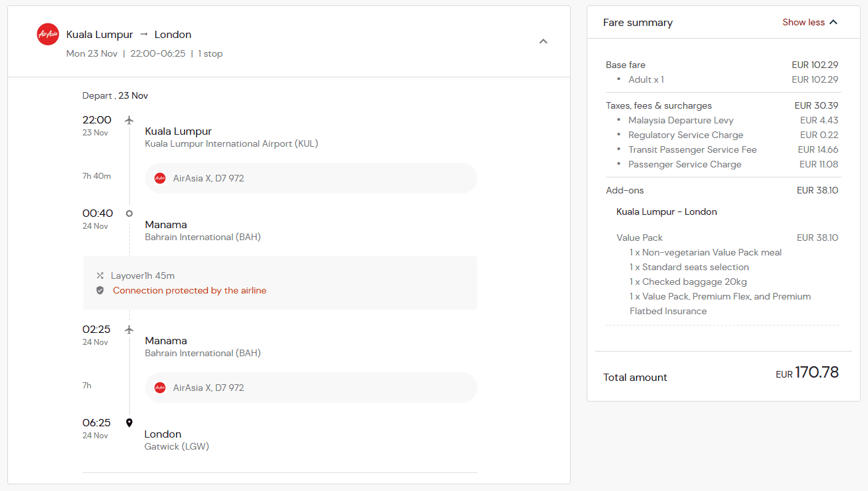Click the 7h duration of the second leg
The image size is (868, 491).
pyautogui.click(x=87, y=386)
